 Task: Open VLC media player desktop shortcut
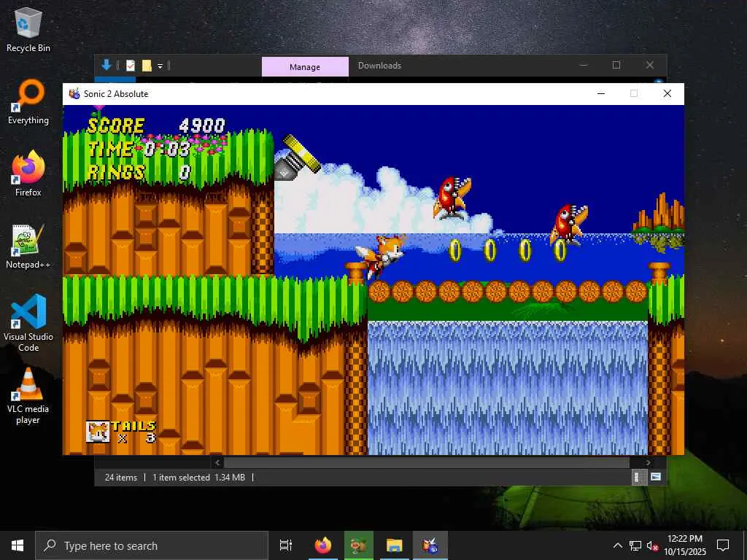[x=28, y=395]
